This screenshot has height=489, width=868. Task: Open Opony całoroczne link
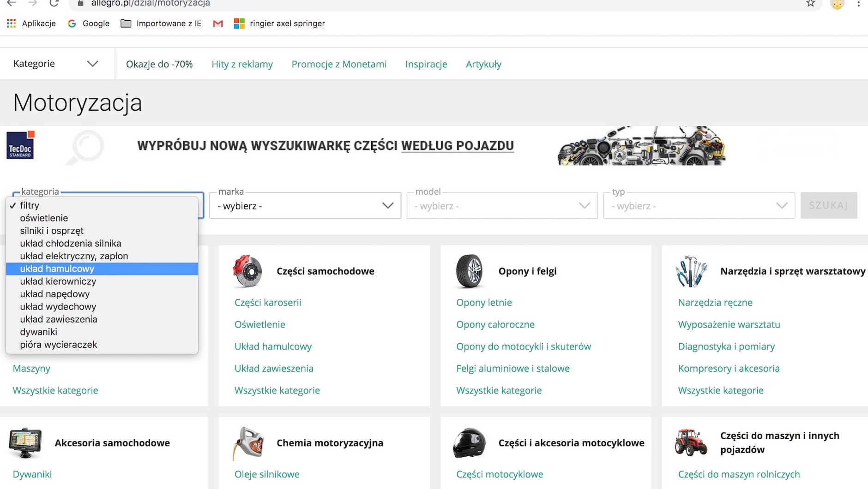pos(495,325)
